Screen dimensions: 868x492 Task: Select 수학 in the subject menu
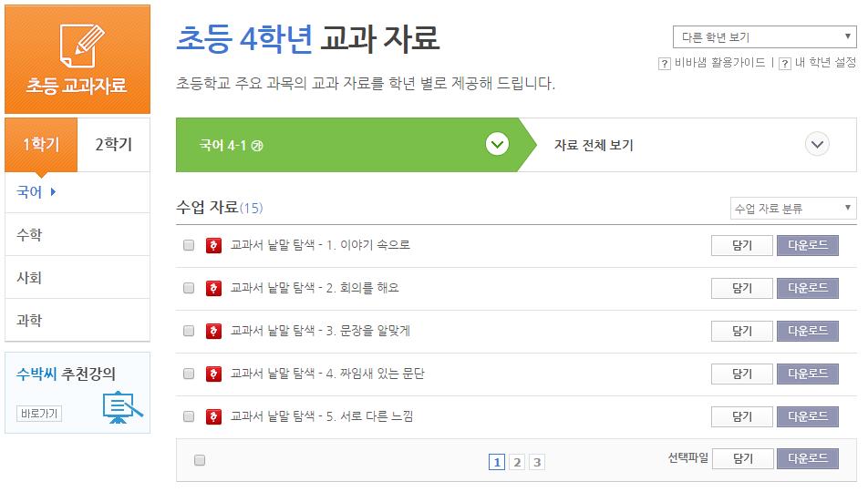77,235
